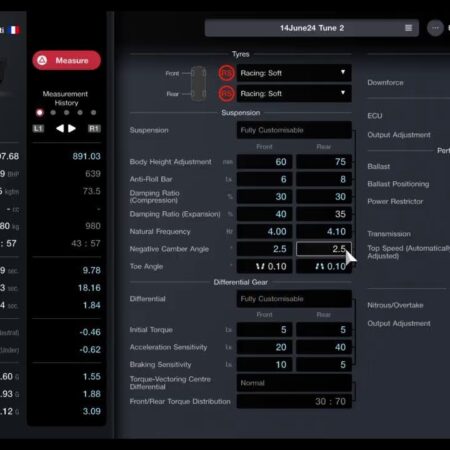Click the Ballast setting label

(x=378, y=166)
